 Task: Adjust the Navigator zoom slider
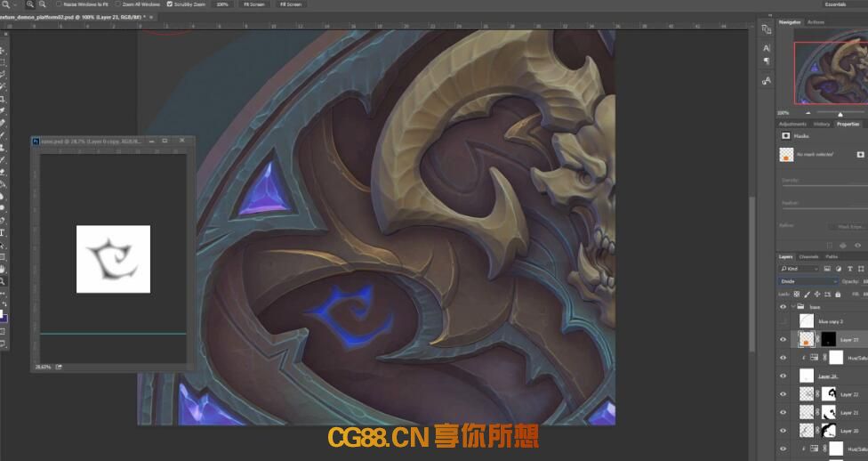pos(840,114)
